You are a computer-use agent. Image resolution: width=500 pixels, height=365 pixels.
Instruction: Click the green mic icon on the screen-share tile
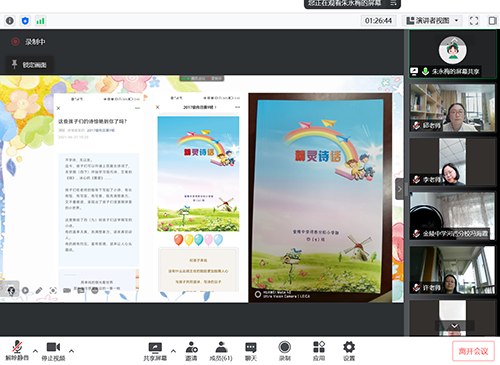tap(425, 71)
